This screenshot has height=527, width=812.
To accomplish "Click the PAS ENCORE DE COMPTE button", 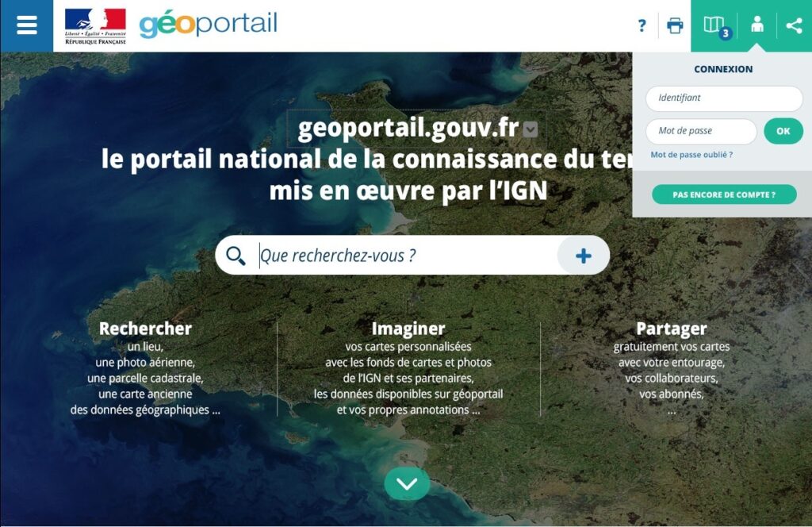I will point(724,194).
